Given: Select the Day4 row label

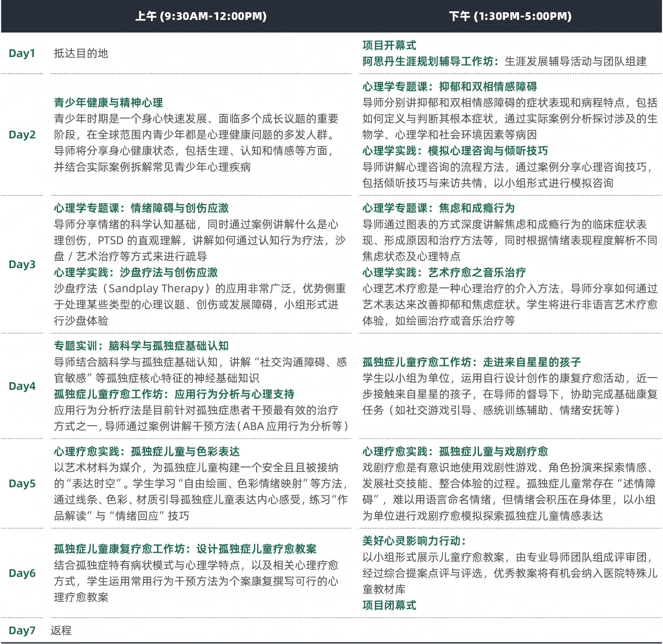Looking at the screenshot, I should (22, 386).
